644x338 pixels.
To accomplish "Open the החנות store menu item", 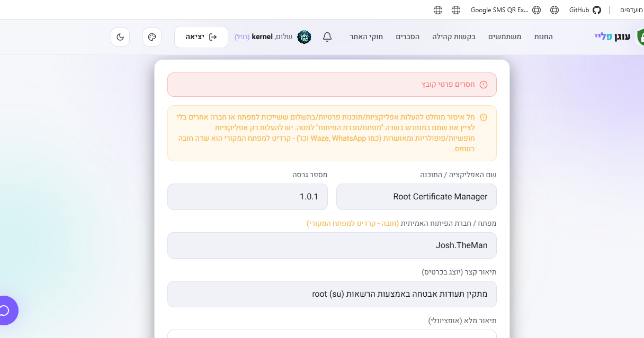I will pos(543,37).
